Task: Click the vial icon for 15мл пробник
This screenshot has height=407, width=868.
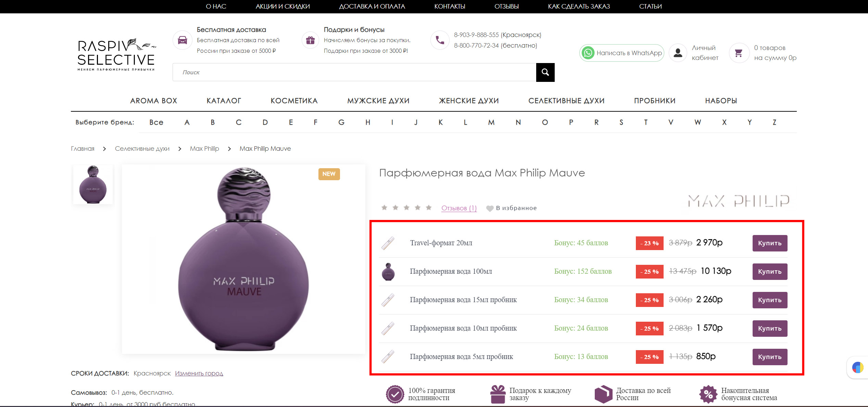Action: 388,300
